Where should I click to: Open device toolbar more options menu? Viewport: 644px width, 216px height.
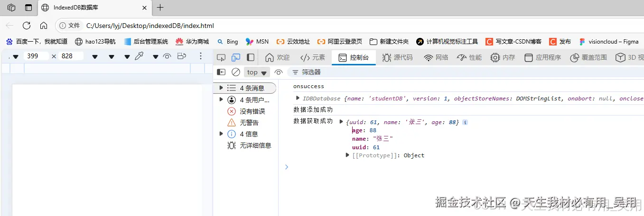pyautogui.click(x=200, y=56)
